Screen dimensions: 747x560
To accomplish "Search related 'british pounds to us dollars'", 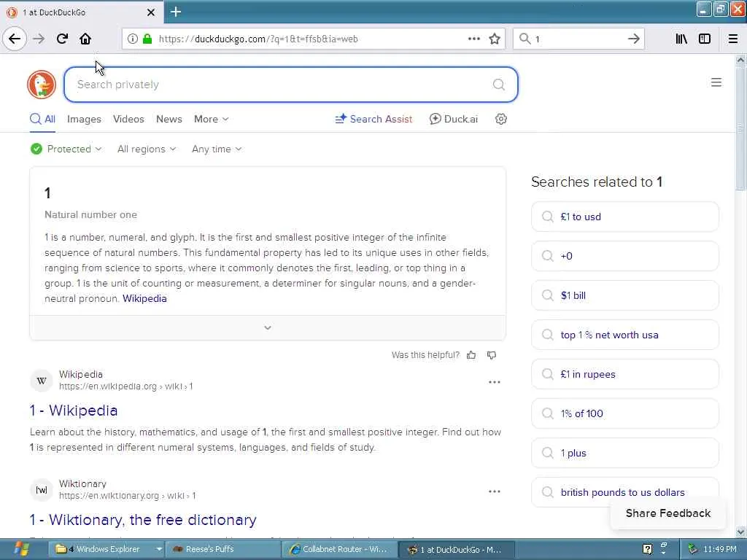I will [x=624, y=492].
